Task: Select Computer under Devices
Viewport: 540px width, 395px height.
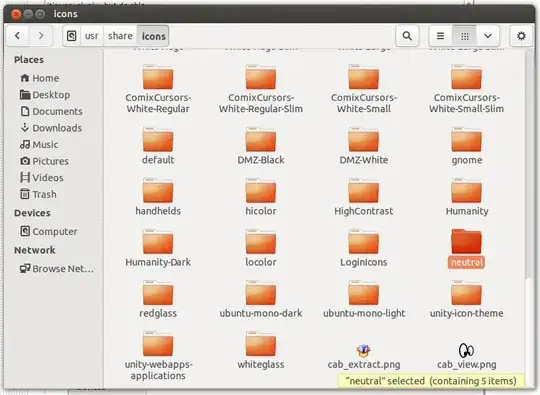Action: 49,231
